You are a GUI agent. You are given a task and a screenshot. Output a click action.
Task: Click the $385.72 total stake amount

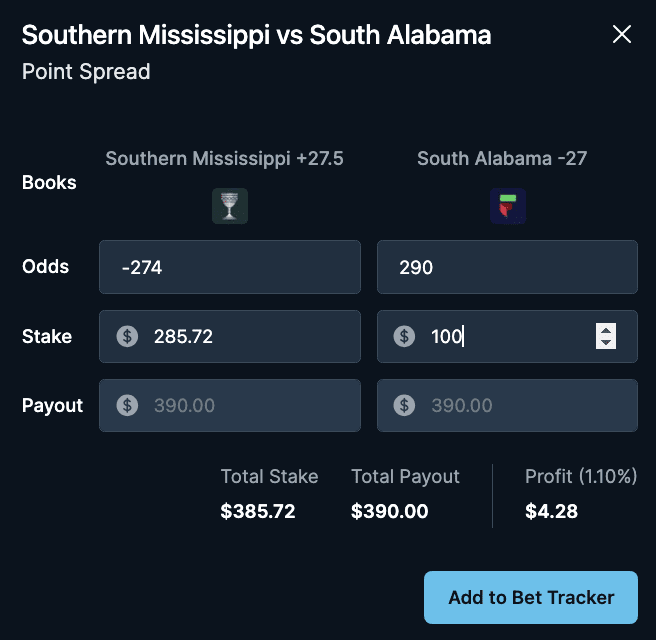point(258,511)
